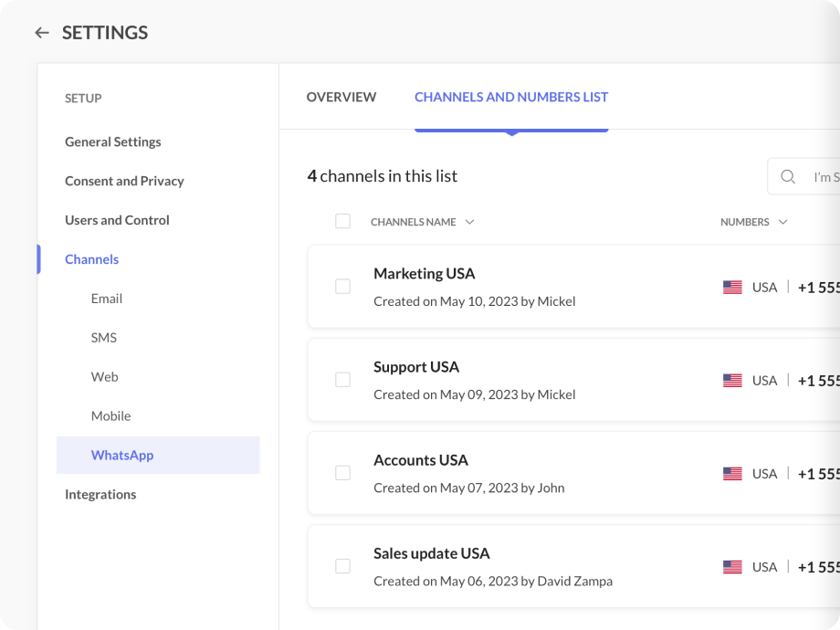
Task: Switch to the Overview tab
Action: (341, 97)
